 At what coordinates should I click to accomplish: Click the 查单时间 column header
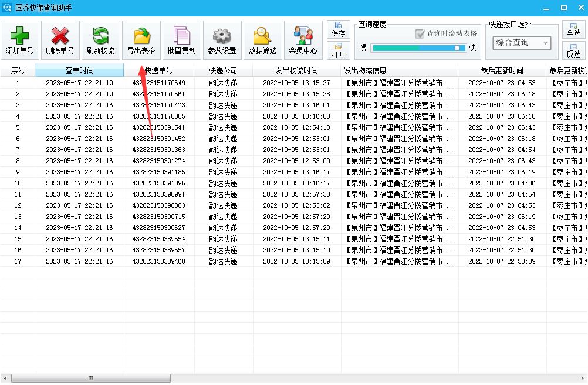tap(79, 69)
